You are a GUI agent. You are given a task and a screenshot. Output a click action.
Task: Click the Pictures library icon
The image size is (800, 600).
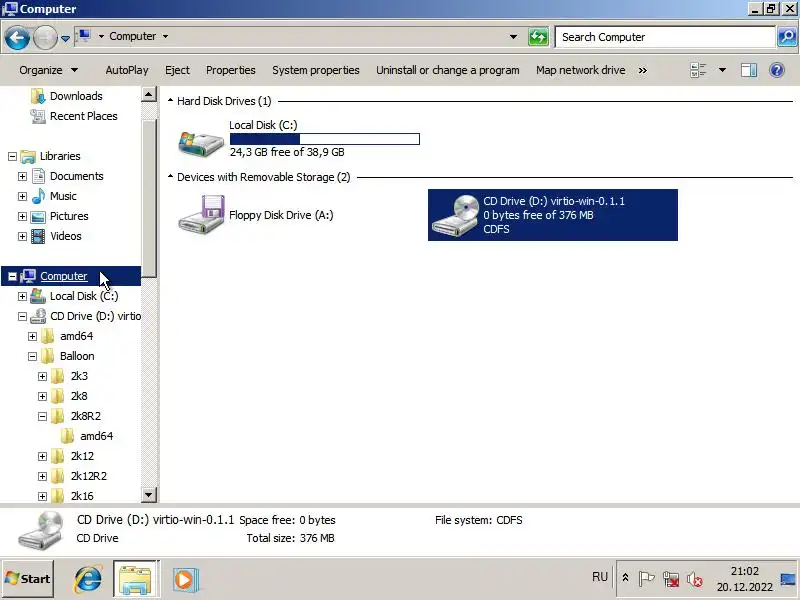(x=38, y=216)
